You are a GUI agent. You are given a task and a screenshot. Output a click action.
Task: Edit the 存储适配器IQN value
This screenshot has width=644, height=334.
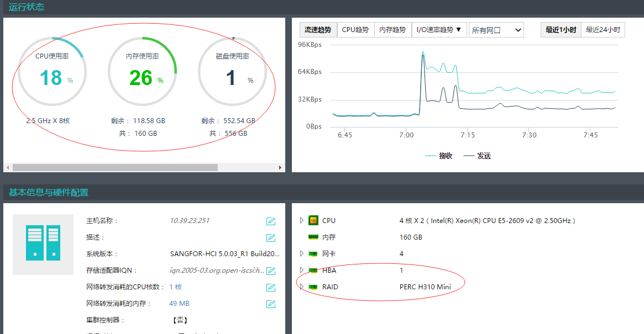(x=271, y=271)
